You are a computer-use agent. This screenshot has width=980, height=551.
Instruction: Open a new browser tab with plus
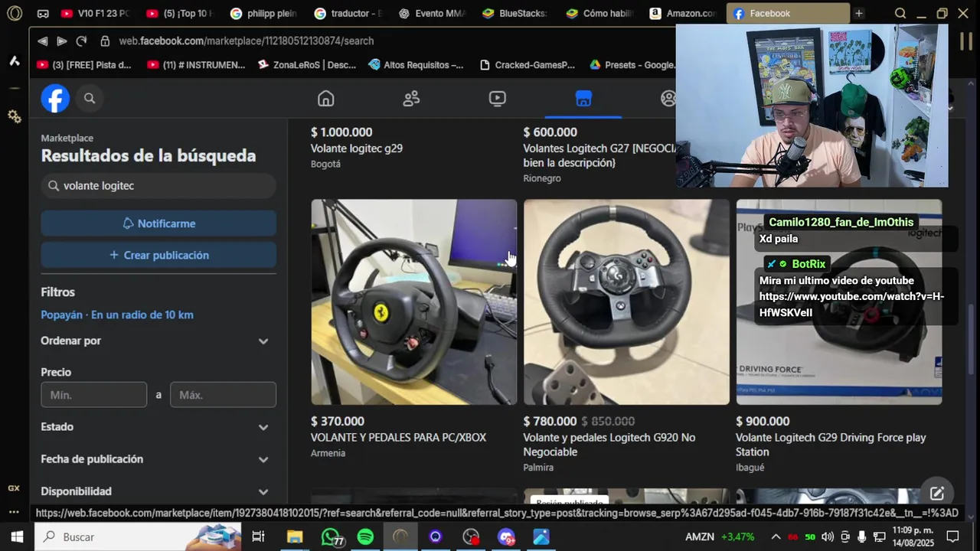point(859,13)
